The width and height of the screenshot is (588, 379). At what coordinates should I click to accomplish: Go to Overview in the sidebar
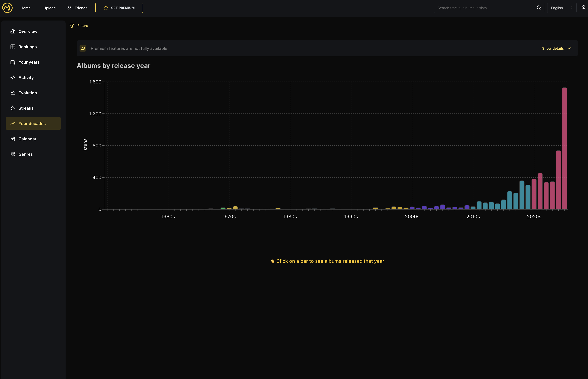click(x=28, y=32)
